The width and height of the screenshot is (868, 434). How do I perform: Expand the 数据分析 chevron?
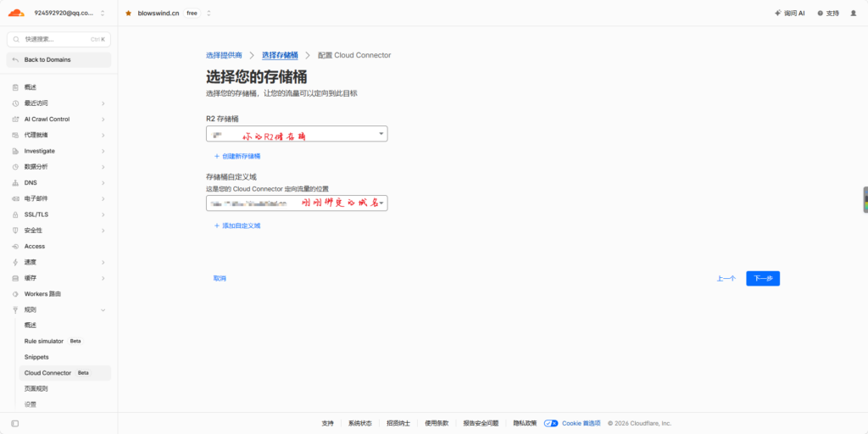coord(103,167)
